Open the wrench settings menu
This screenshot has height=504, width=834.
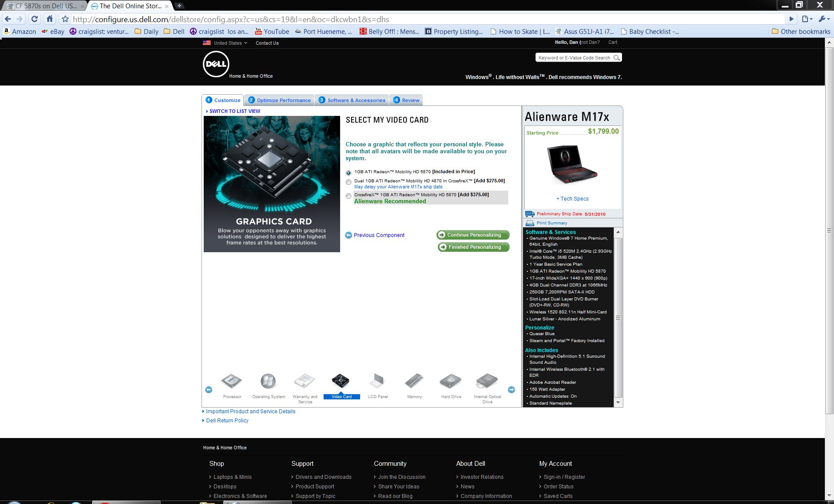click(823, 19)
